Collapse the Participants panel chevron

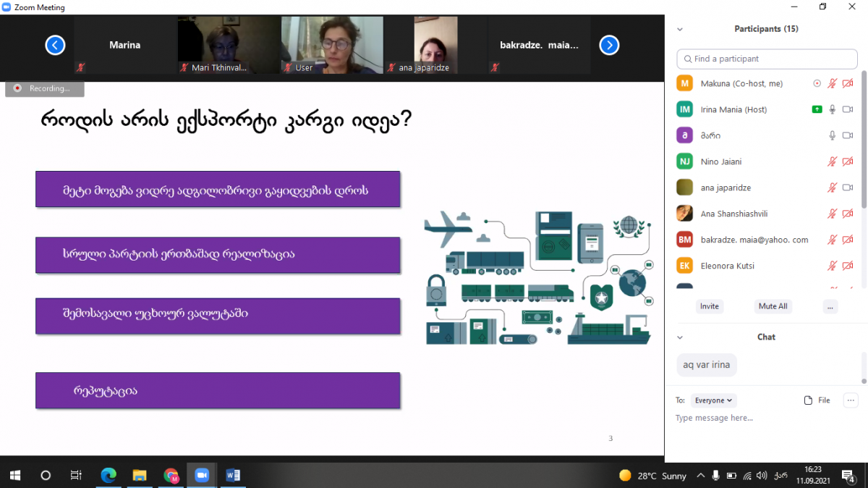[680, 30]
